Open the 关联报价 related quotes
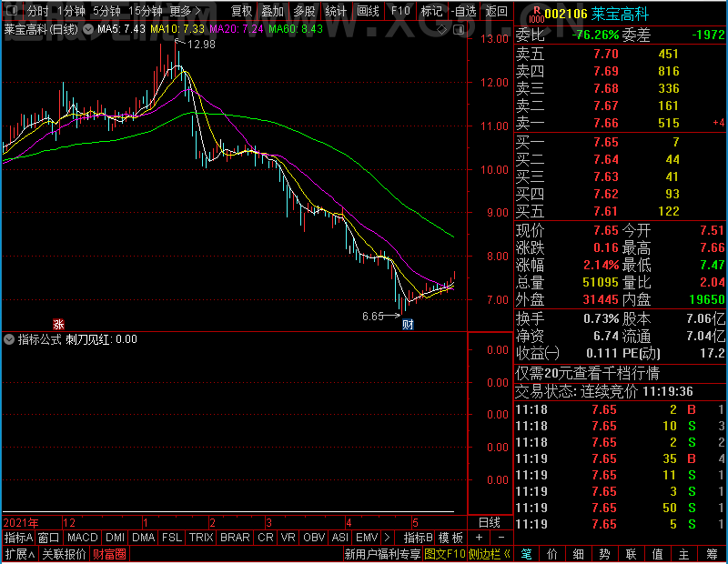 64,554
